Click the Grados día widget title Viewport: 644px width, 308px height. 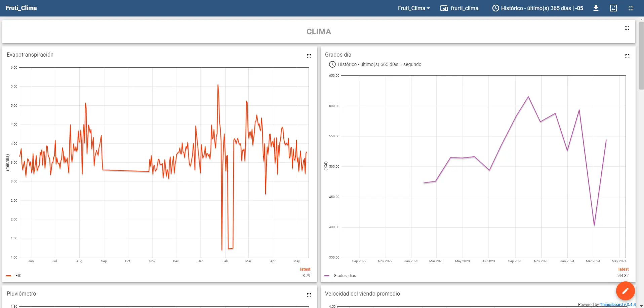(x=338, y=55)
